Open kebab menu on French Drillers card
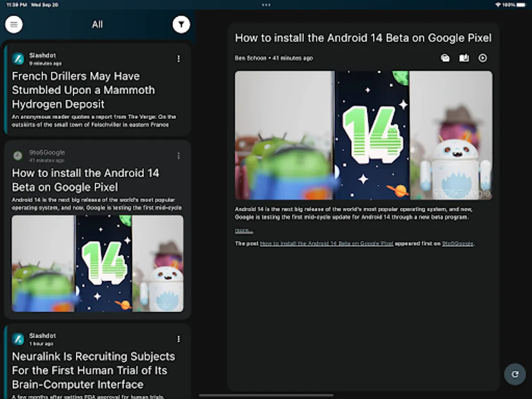The height and width of the screenshot is (399, 532). click(179, 59)
